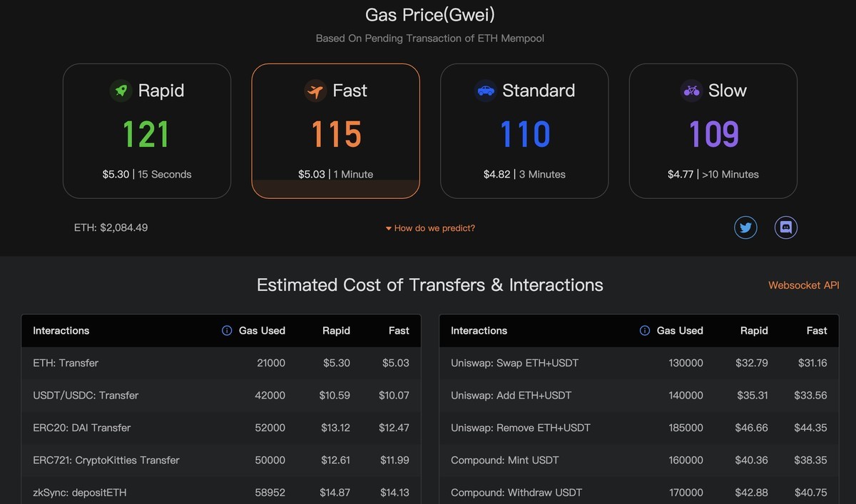Click the 'Compound: Mint USDT' row label

click(505, 461)
